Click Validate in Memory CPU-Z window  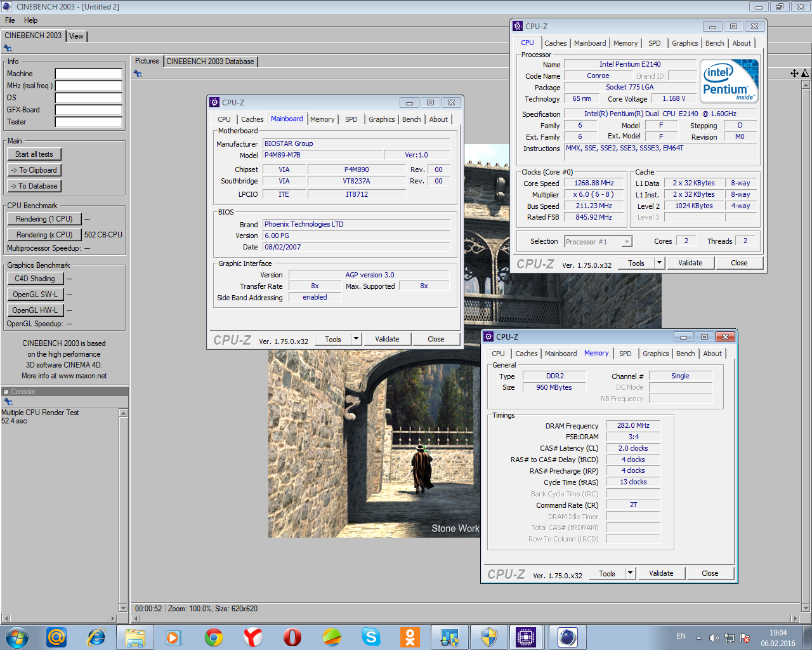661,573
